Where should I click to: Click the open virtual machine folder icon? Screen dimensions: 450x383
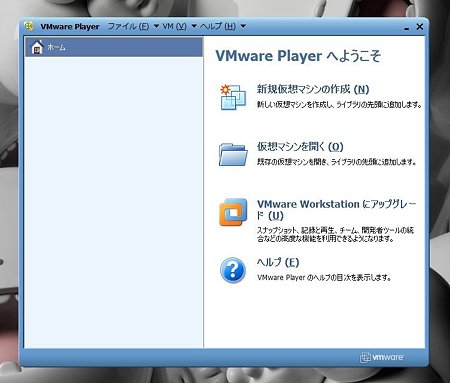click(233, 155)
